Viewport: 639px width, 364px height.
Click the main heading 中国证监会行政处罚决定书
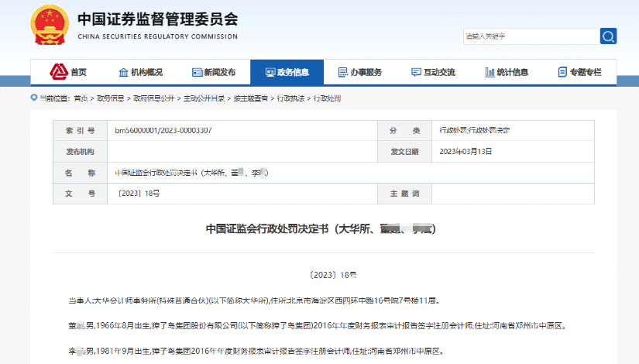click(321, 228)
